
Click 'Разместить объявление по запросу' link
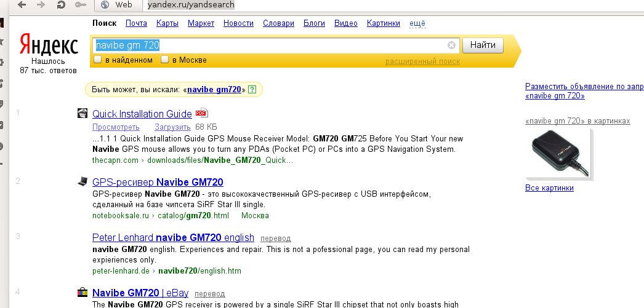coord(584,91)
